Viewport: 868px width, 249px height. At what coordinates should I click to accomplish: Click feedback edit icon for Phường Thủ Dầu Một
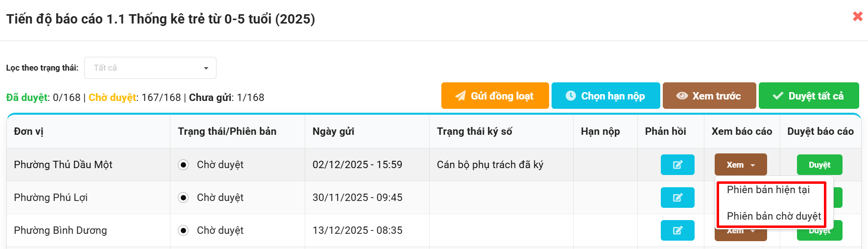click(x=677, y=165)
